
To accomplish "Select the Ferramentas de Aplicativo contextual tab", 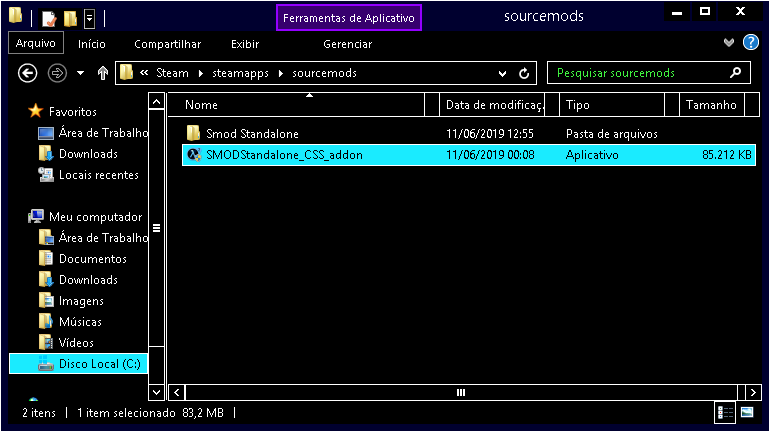I will [349, 18].
